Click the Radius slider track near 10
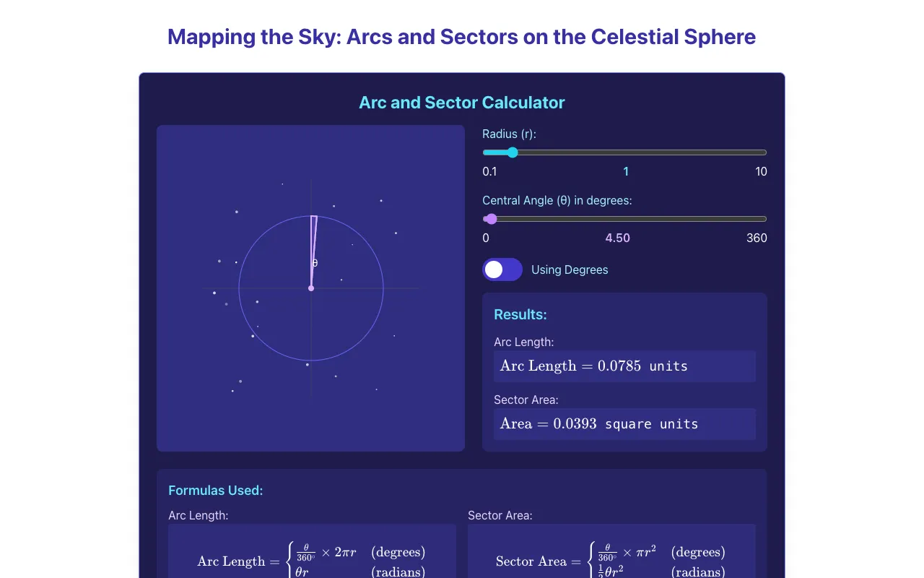 click(761, 152)
